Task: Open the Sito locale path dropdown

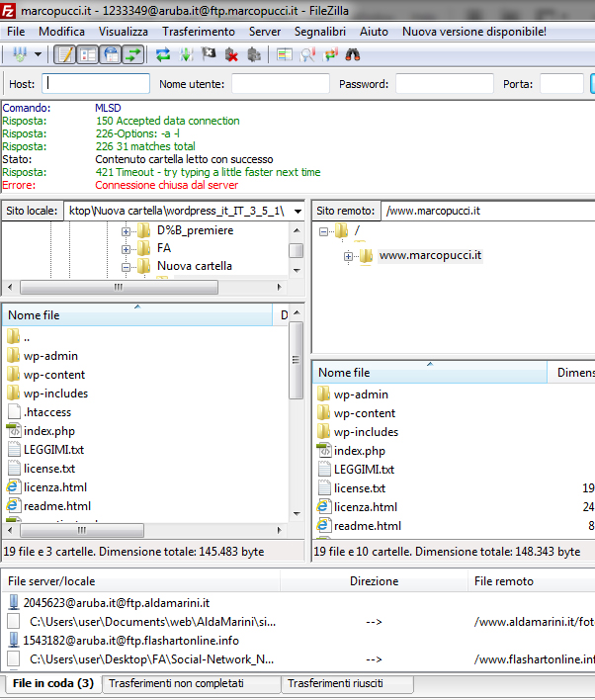Action: [297, 212]
